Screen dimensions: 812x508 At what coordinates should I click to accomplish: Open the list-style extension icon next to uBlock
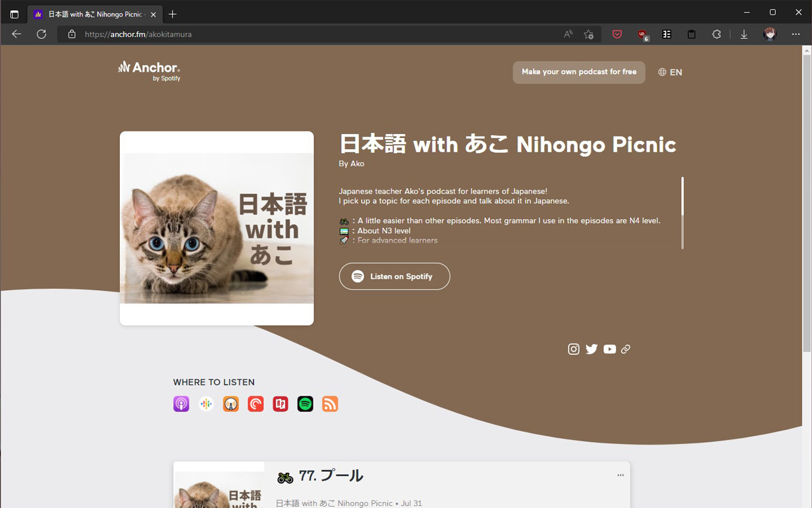[667, 34]
